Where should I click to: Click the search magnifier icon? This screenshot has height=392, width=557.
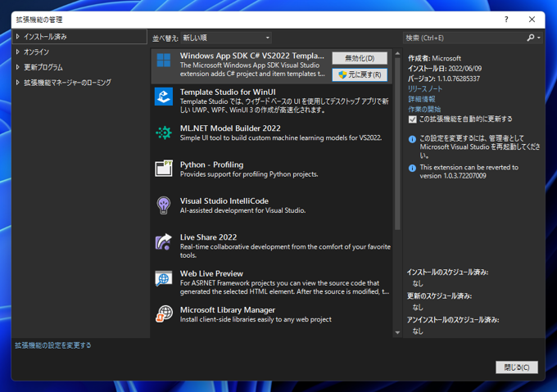pyautogui.click(x=531, y=38)
